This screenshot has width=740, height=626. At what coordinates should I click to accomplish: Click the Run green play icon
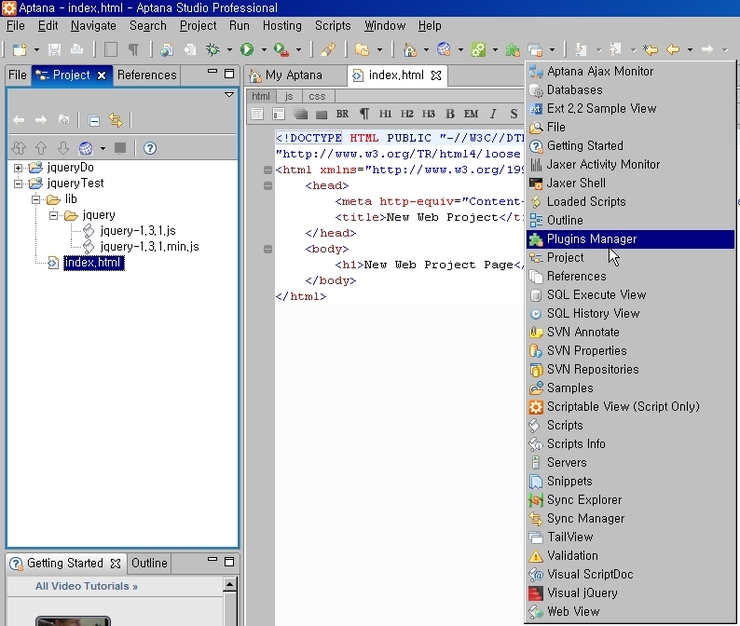point(247,49)
